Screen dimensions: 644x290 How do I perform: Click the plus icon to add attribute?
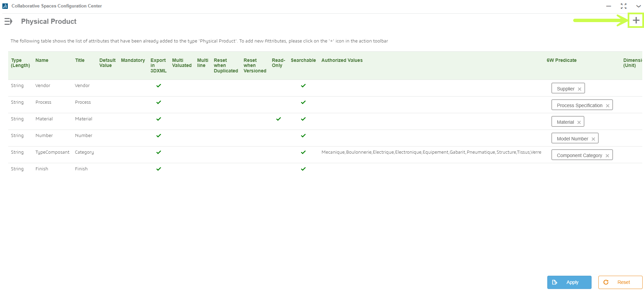tap(636, 20)
